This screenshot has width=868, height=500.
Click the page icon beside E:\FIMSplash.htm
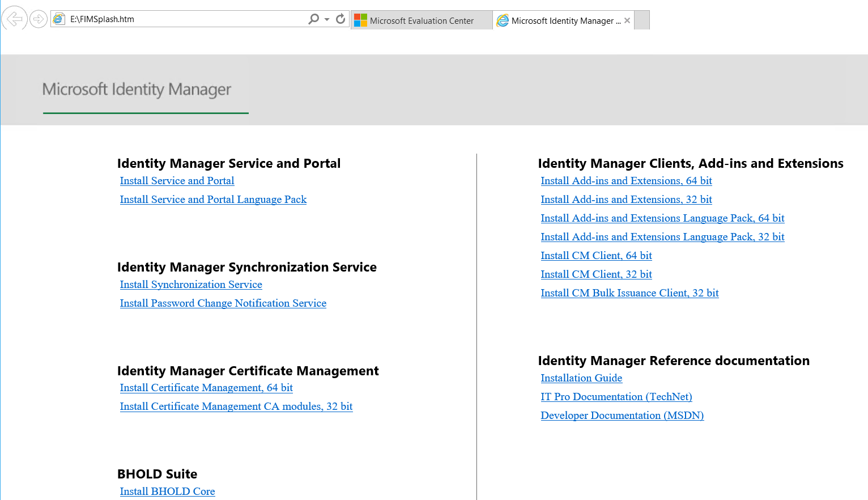pos(59,19)
